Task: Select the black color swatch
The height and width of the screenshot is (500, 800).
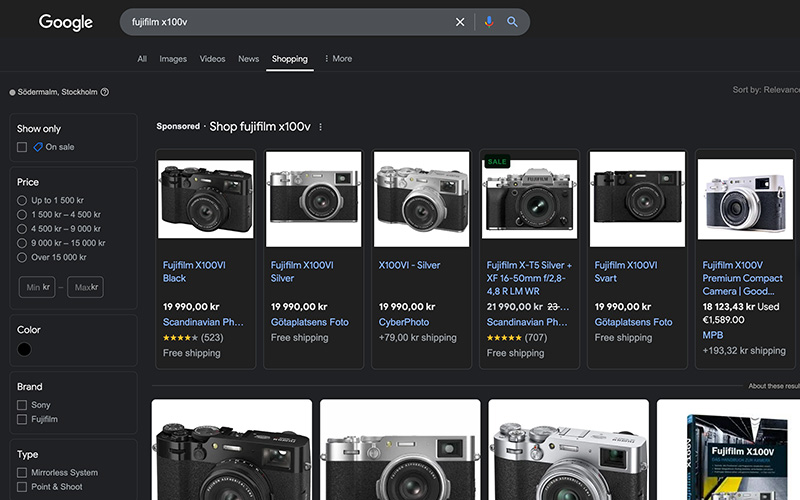Action: pyautogui.click(x=24, y=349)
